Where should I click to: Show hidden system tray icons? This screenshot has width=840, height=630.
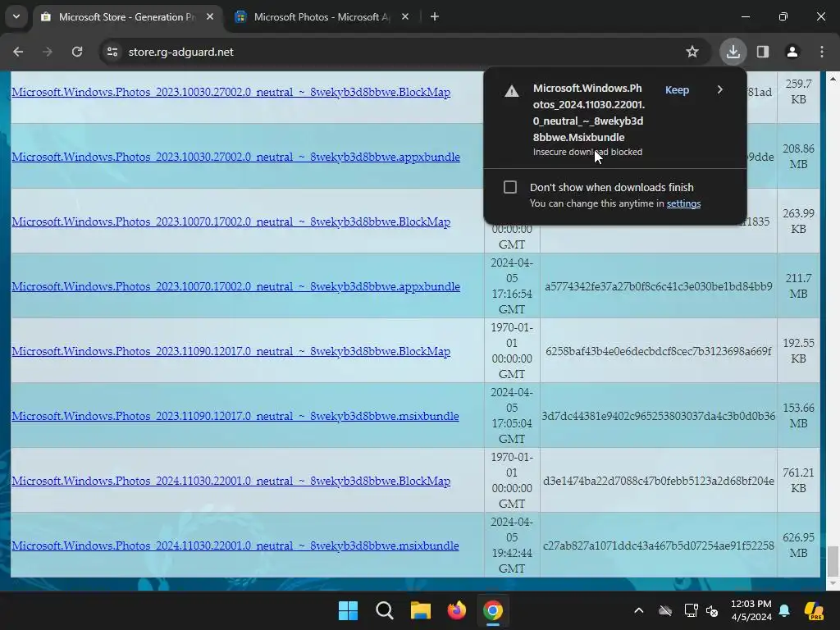pos(638,610)
